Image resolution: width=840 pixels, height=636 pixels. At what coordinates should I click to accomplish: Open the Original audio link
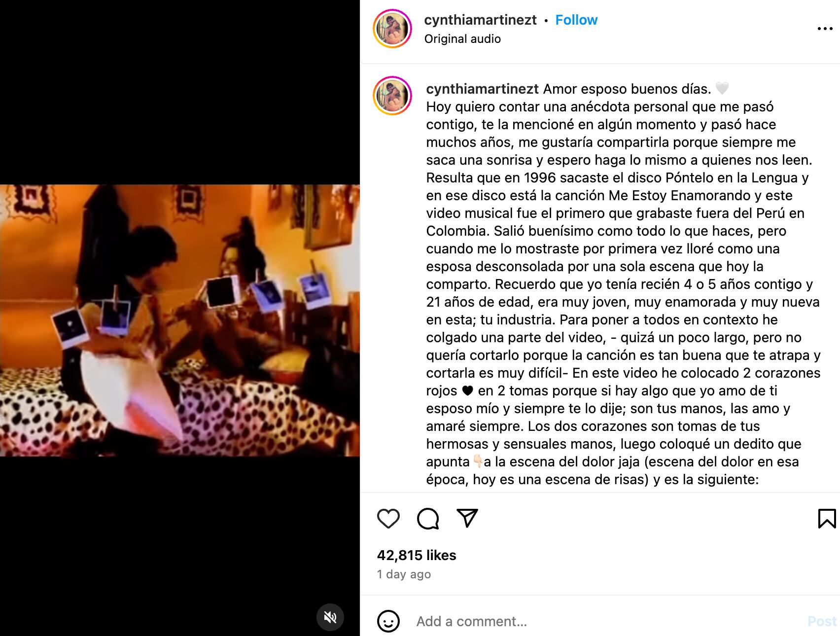(x=462, y=39)
